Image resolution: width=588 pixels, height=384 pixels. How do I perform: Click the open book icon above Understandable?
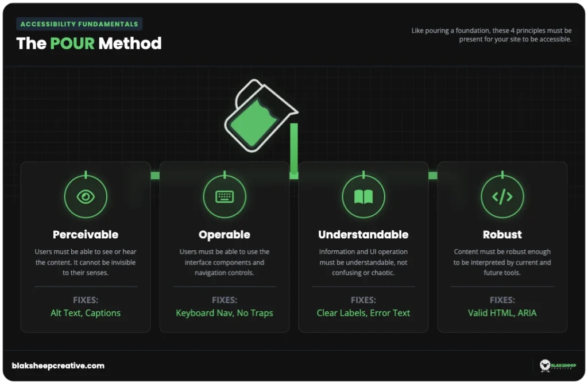(x=363, y=196)
